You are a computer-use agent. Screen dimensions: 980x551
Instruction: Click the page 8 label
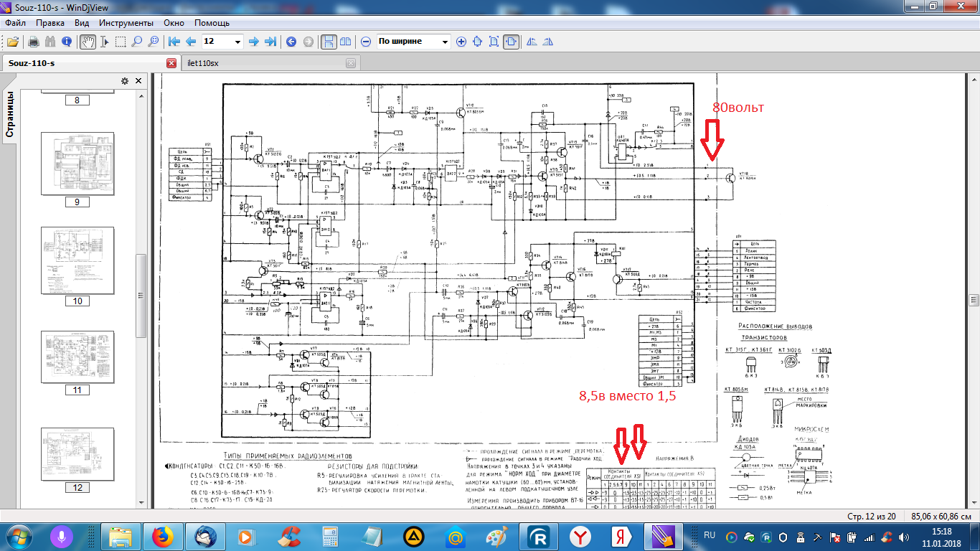tap(77, 100)
